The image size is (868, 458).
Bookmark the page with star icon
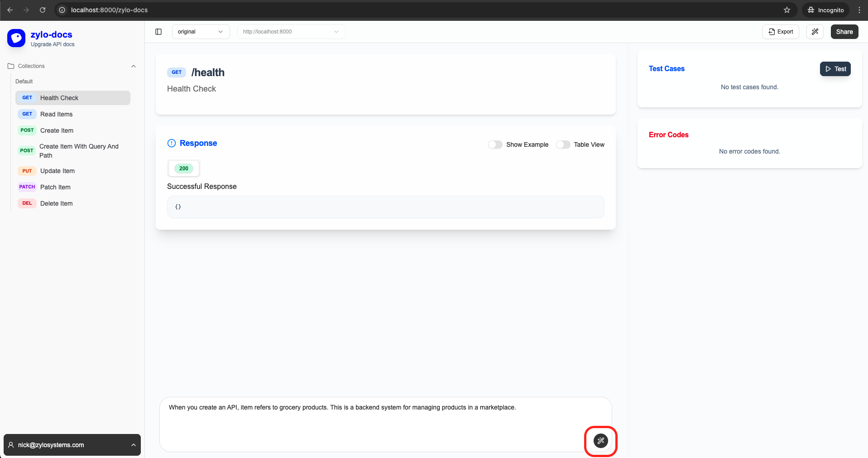[x=787, y=10]
